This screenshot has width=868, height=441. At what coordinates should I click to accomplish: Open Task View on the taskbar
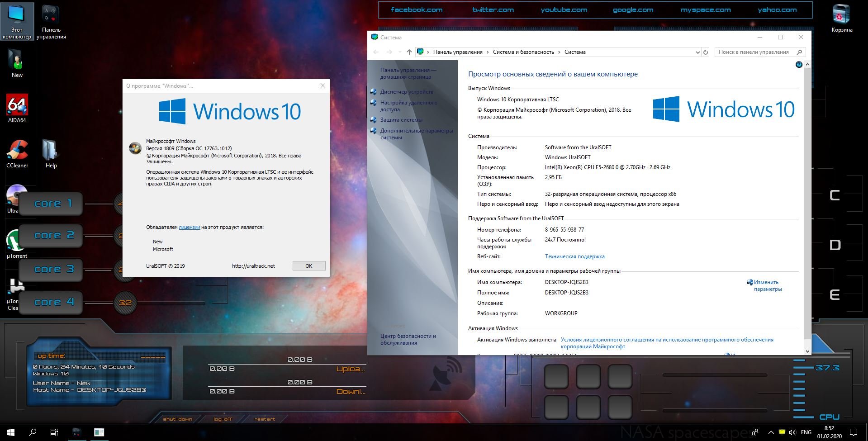tap(54, 432)
